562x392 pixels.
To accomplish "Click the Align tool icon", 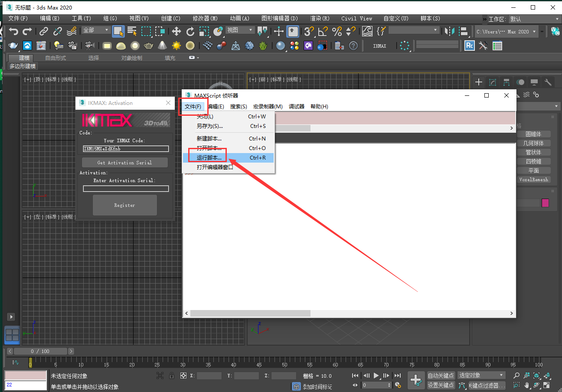I will point(464,31).
